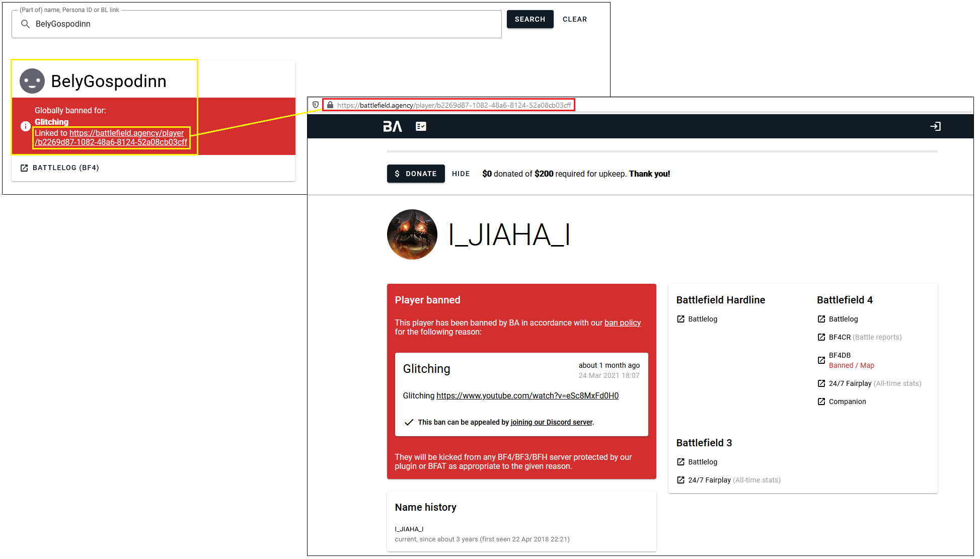Click the login icon in top bar

tap(935, 126)
